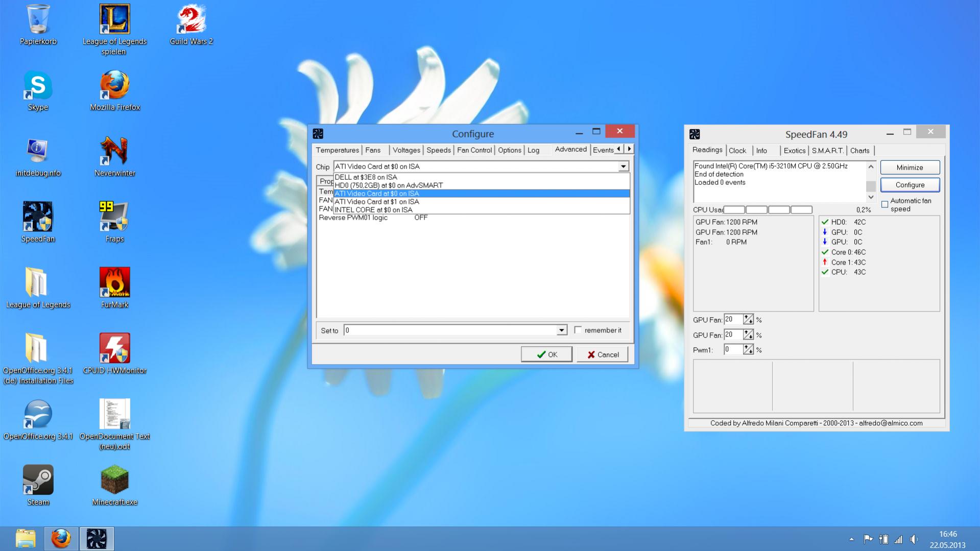Click the battery power tray icon
980x551 pixels.
point(883,539)
